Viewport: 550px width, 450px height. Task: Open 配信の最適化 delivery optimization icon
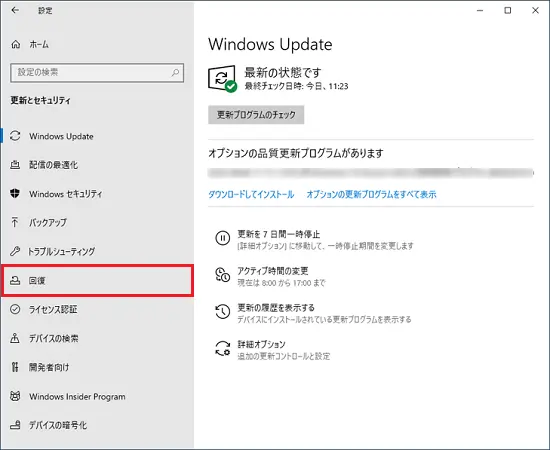pos(15,164)
